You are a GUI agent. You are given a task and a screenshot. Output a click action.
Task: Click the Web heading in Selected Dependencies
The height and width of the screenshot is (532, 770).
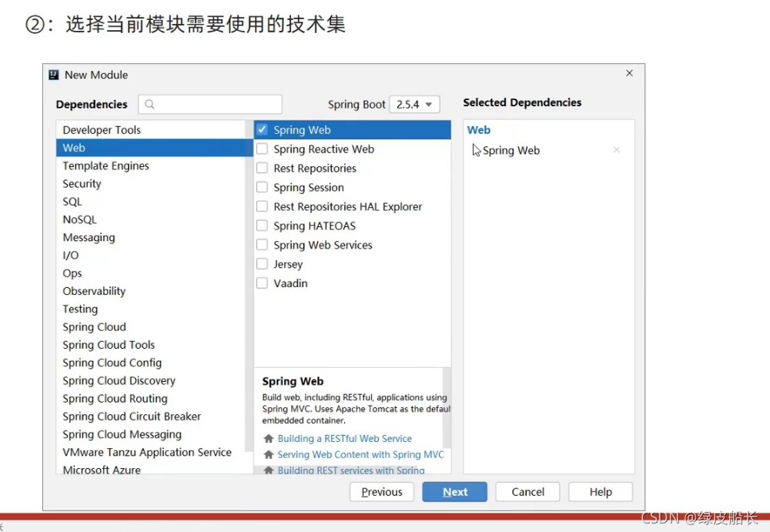coord(479,129)
